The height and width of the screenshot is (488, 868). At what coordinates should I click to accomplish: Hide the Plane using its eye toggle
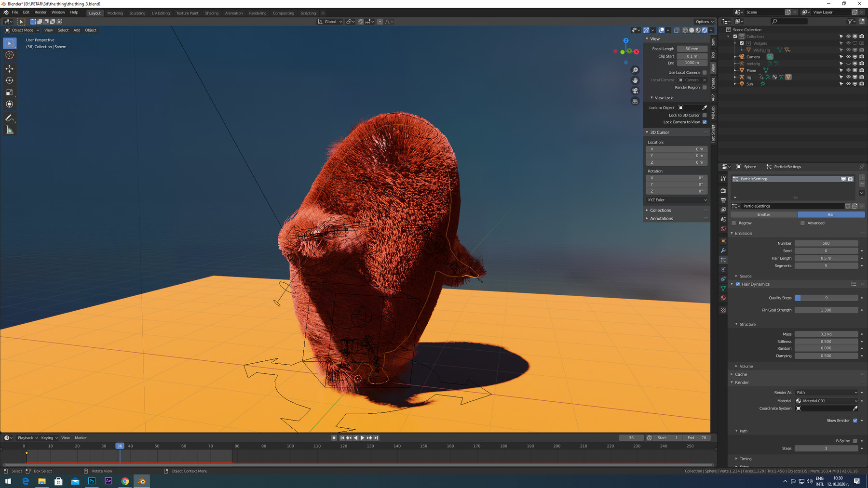(848, 70)
